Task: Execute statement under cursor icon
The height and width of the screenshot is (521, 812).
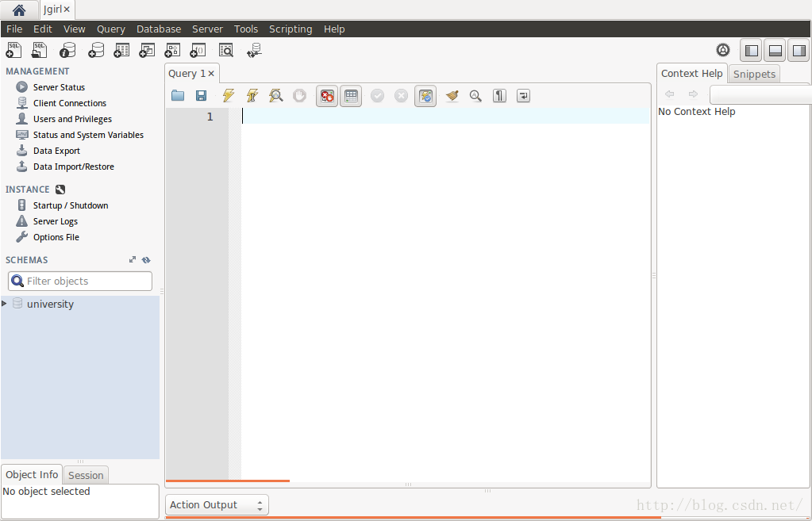Action: tap(252, 96)
